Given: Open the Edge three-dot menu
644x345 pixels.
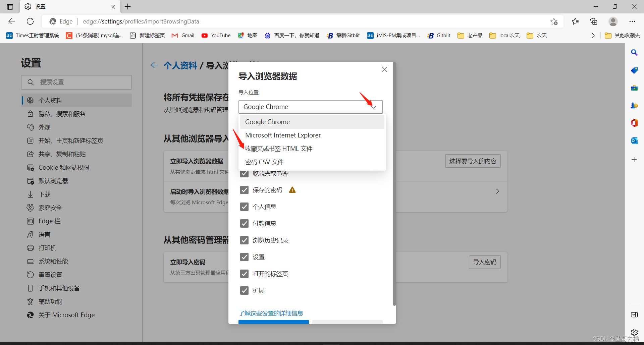Looking at the screenshot, I should tap(632, 21).
